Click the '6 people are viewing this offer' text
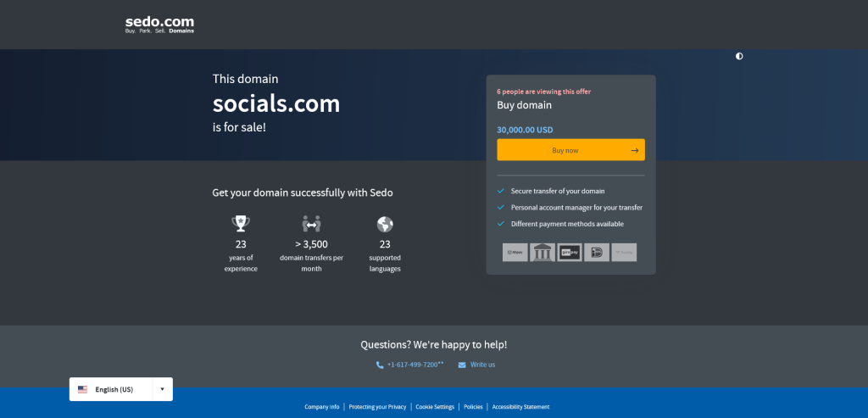Screen dimensions: 868x418 click(x=543, y=92)
